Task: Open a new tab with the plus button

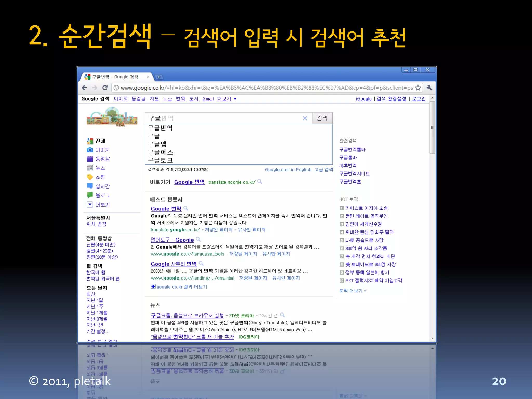Action: coord(159,77)
